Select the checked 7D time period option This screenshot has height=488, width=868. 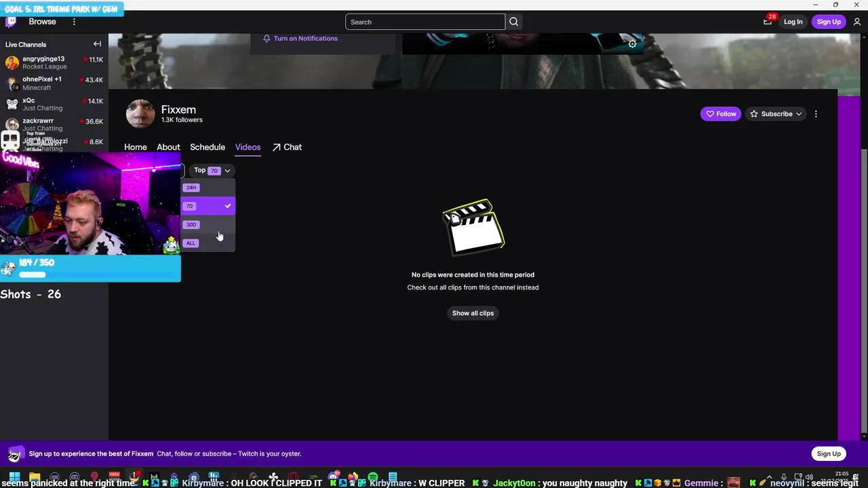pos(208,206)
